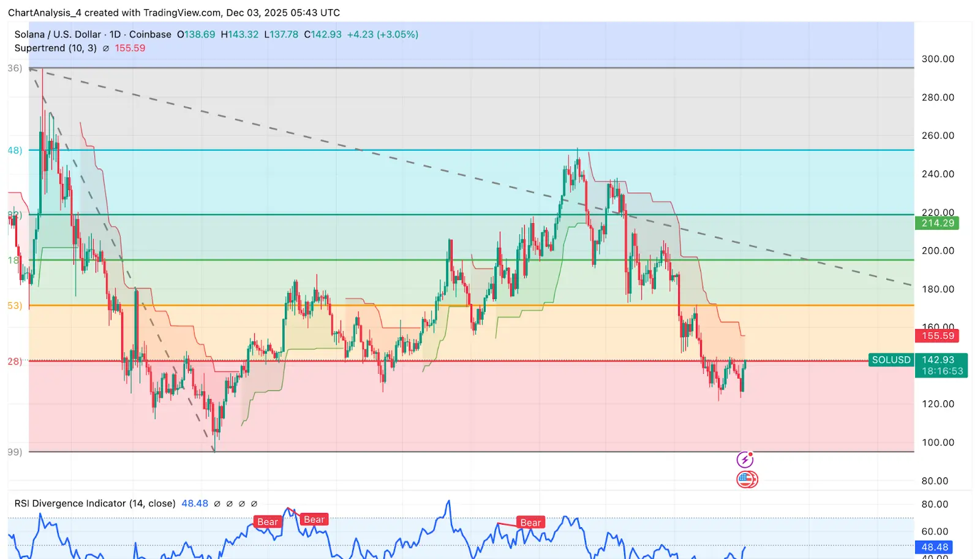Click the orange Fibonacci level label ending 53)
Viewport: 980px width, 559px height.
click(x=15, y=305)
